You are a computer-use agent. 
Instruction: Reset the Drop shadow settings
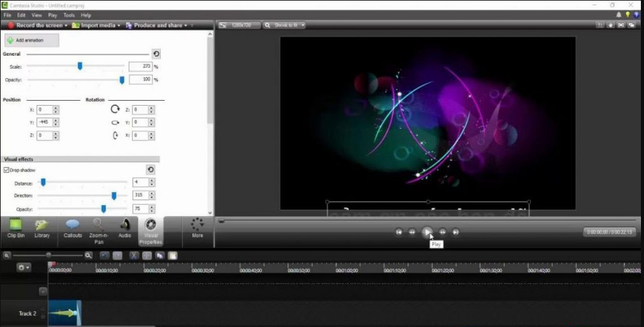point(150,169)
